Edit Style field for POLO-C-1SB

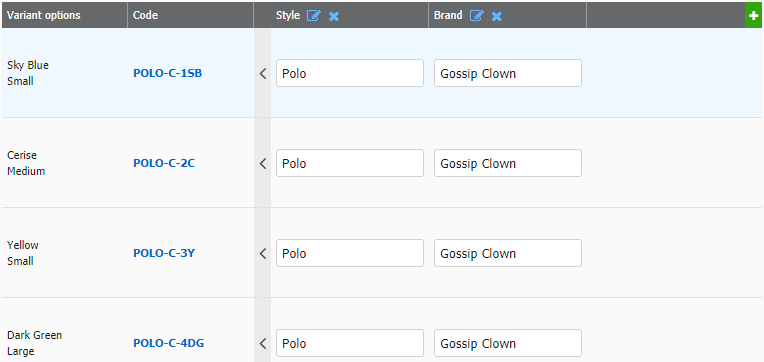(x=350, y=73)
